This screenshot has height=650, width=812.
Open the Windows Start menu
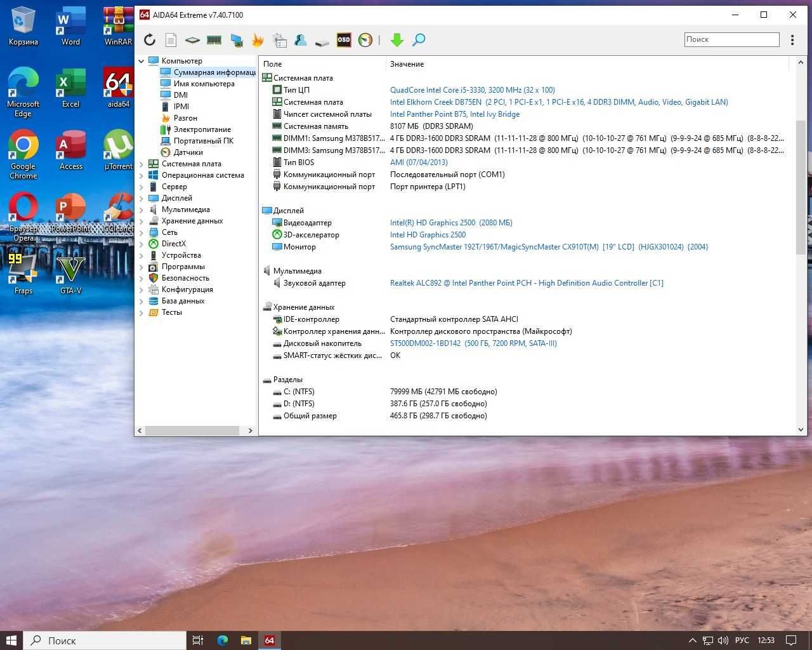(11, 640)
